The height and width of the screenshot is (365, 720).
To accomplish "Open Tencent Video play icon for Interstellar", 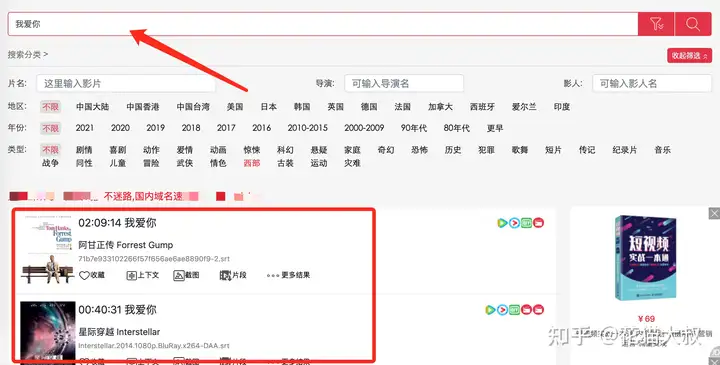I will pos(490,310).
